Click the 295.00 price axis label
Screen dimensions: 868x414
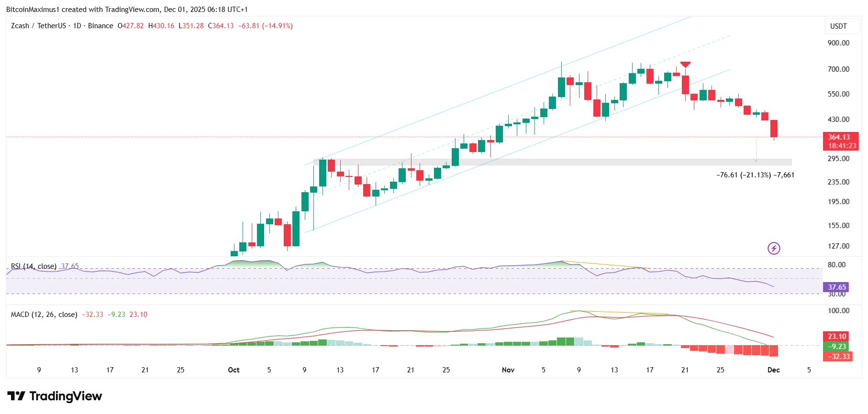pyautogui.click(x=839, y=159)
